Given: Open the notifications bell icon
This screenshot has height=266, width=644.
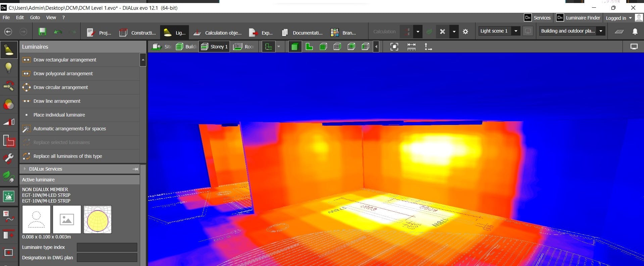Looking at the screenshot, I should tap(635, 32).
